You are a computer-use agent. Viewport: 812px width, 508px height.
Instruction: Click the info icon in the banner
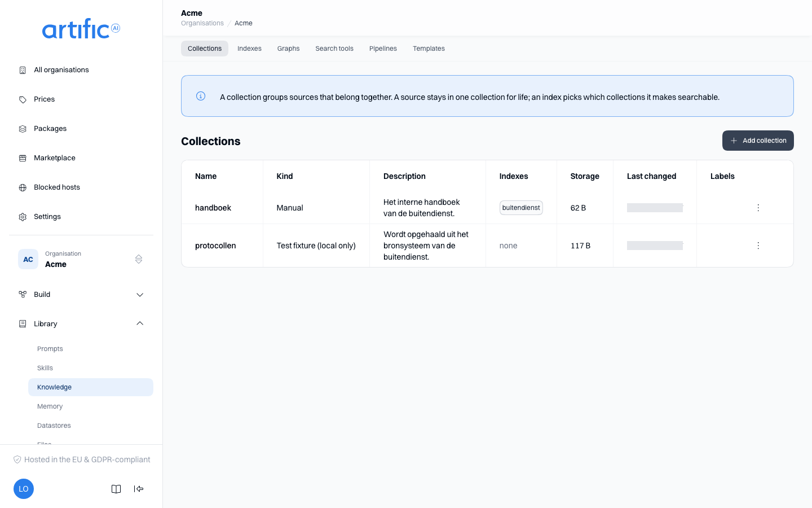pos(201,96)
